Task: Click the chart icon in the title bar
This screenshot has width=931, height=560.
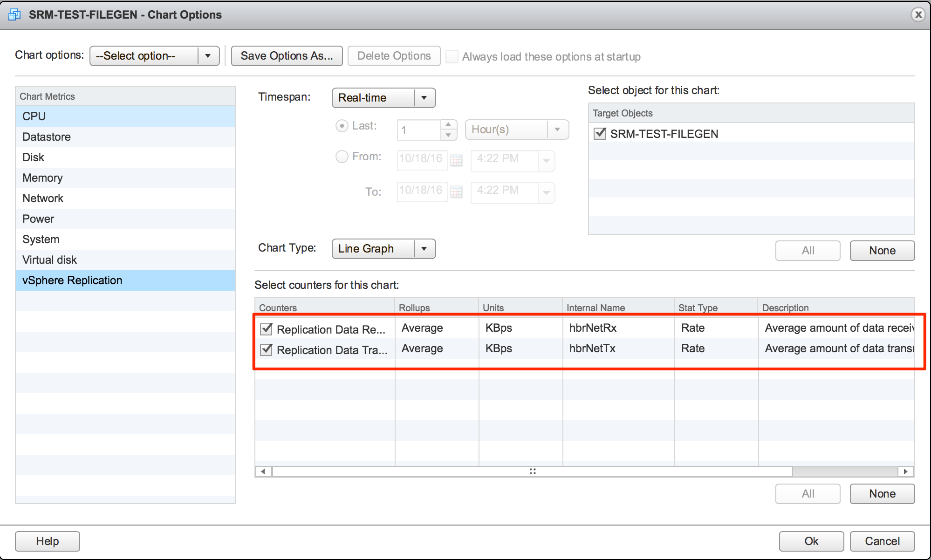Action: (14, 14)
